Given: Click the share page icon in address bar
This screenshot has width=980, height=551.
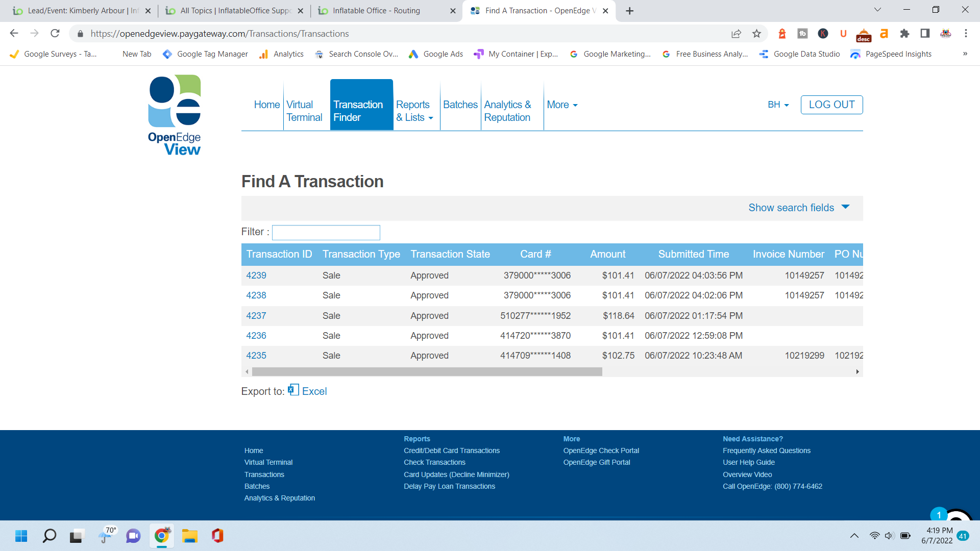Looking at the screenshot, I should point(736,34).
